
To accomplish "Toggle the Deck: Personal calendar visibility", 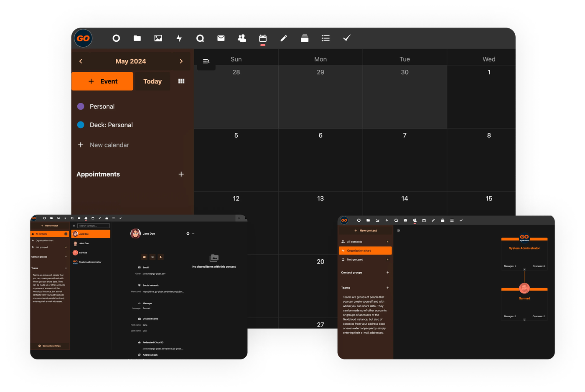I will [x=81, y=125].
